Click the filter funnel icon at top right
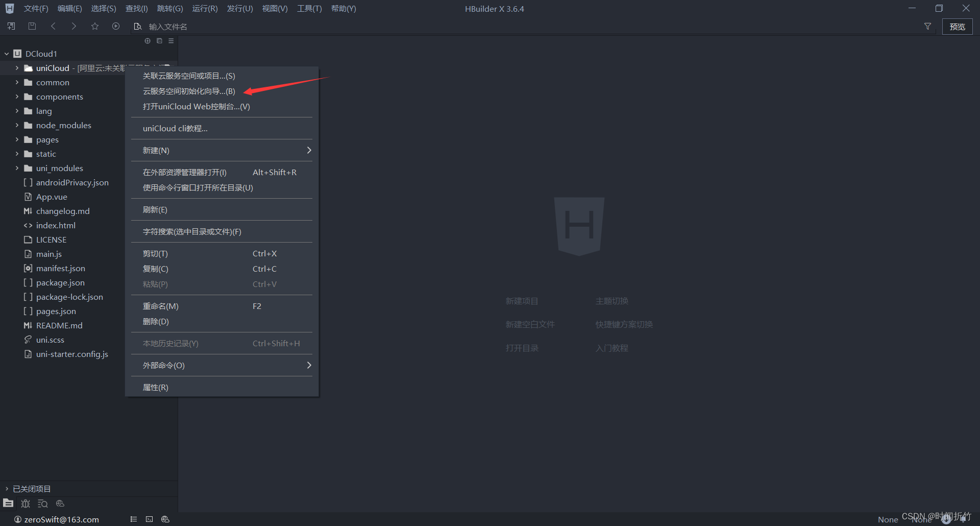The height and width of the screenshot is (526, 980). [927, 26]
